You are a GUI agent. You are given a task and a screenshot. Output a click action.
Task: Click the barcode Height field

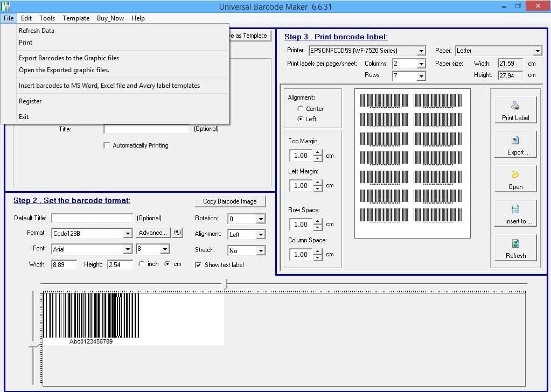tap(120, 264)
